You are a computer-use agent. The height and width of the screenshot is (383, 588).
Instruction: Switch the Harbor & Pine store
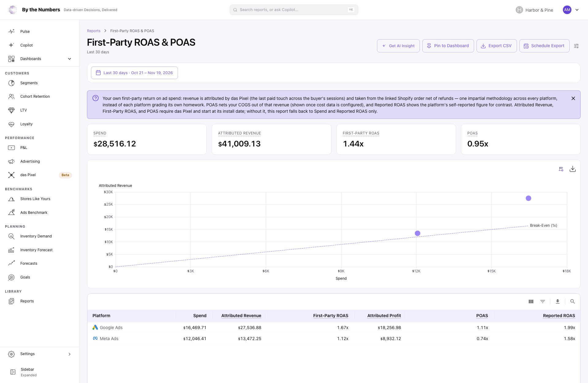[x=534, y=10]
